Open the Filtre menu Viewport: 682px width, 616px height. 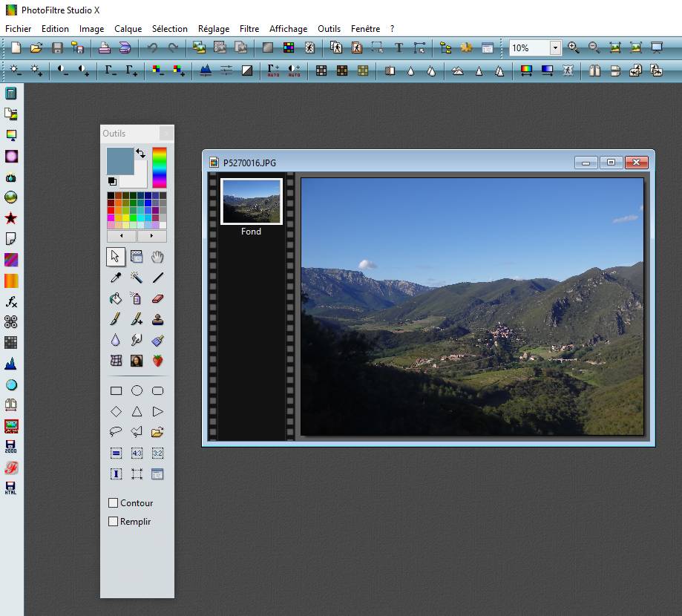point(249,29)
